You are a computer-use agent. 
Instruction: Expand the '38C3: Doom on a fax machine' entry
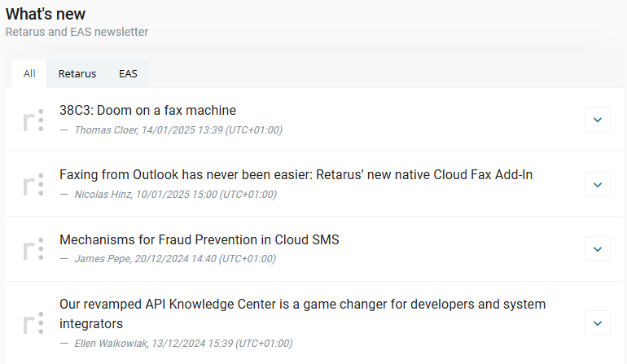point(597,120)
